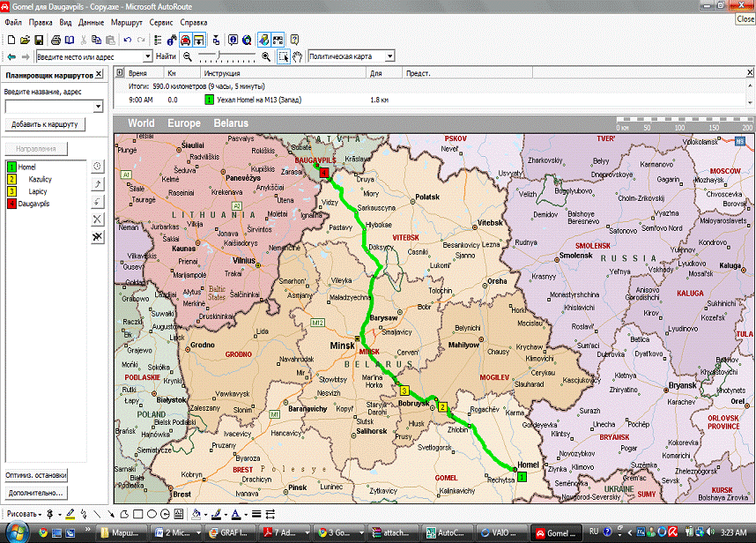756x543 pixels.
Task: Toggle the red car route planner button
Action: point(185,40)
